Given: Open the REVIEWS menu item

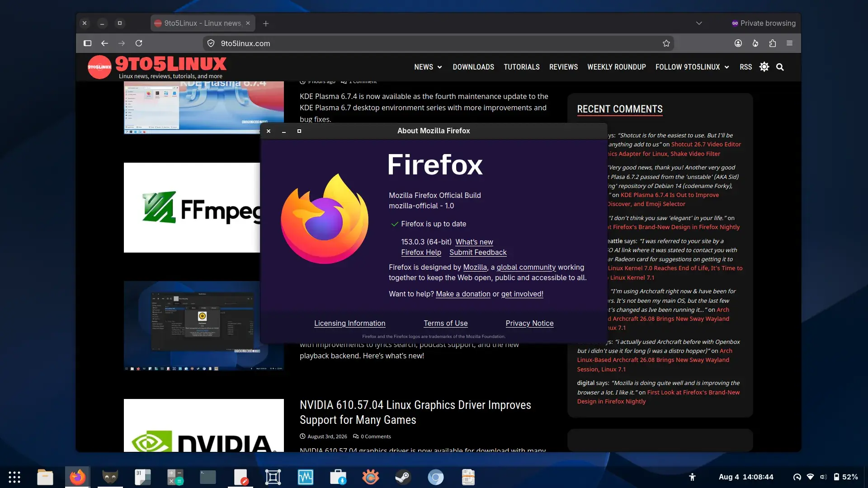Looking at the screenshot, I should [563, 67].
